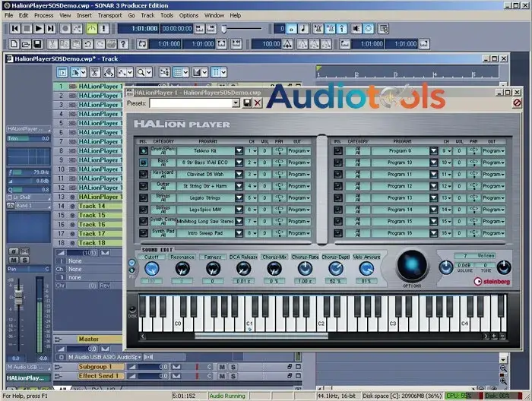Open the Insert menu

84,15
